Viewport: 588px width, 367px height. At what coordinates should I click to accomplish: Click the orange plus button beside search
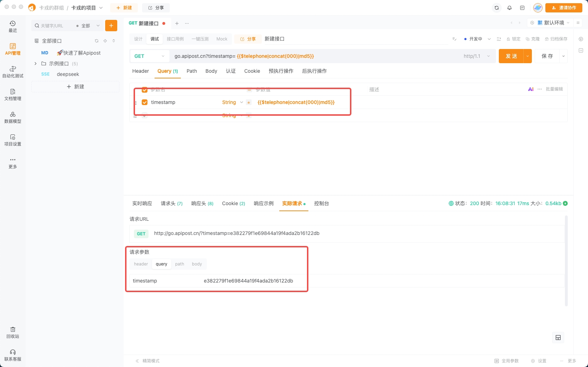tap(111, 26)
